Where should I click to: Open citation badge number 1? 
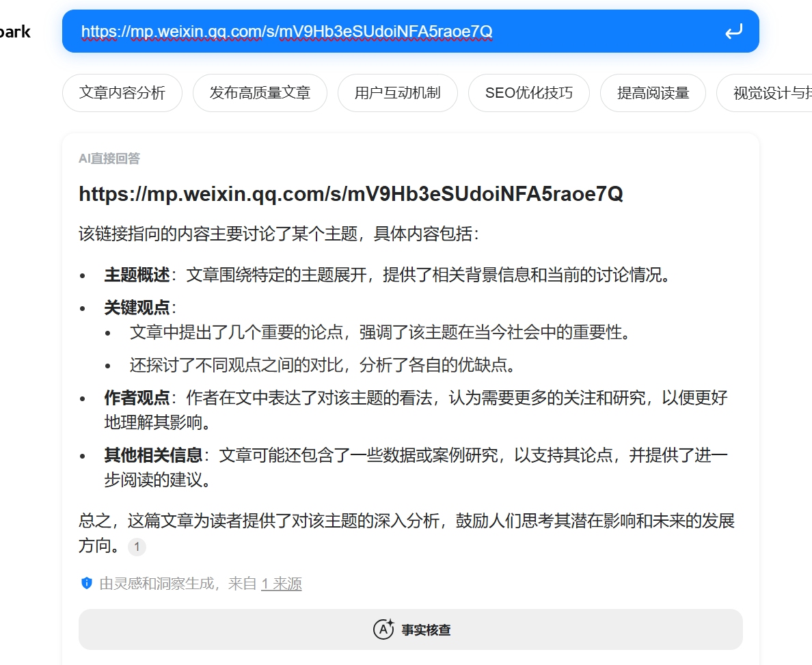click(x=137, y=546)
